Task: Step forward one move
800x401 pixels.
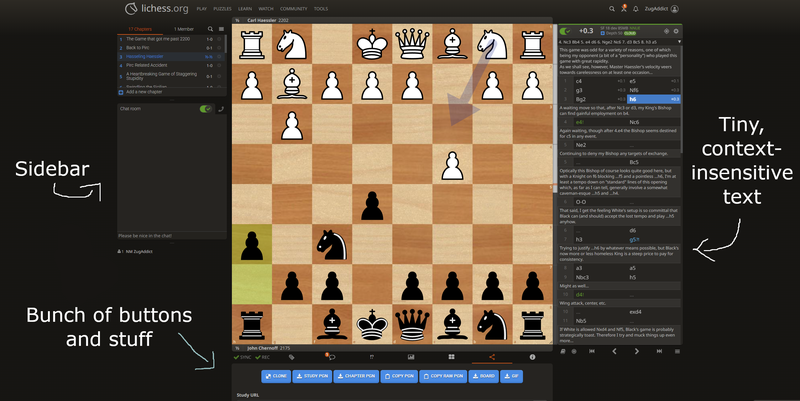Action: pyautogui.click(x=637, y=352)
